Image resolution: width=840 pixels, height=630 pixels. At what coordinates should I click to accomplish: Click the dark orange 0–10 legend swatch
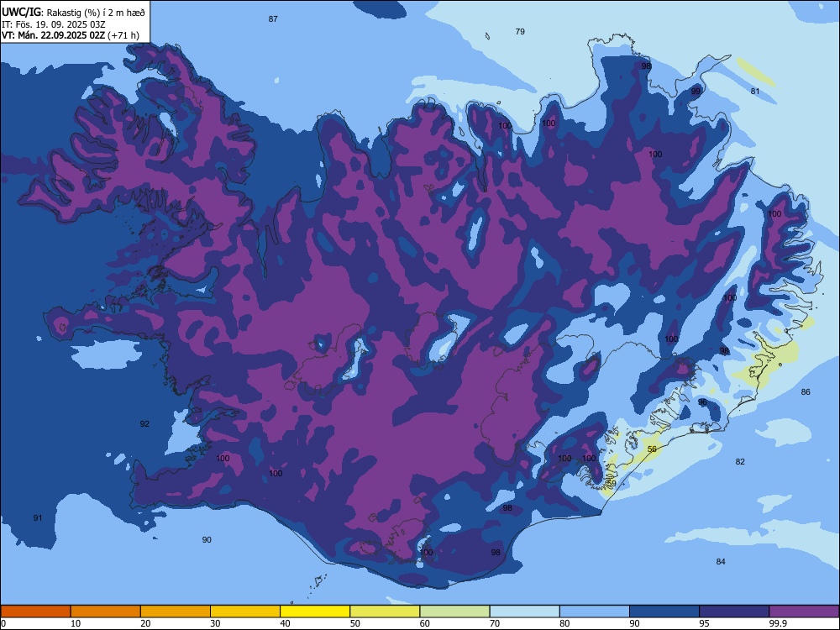coord(35,612)
